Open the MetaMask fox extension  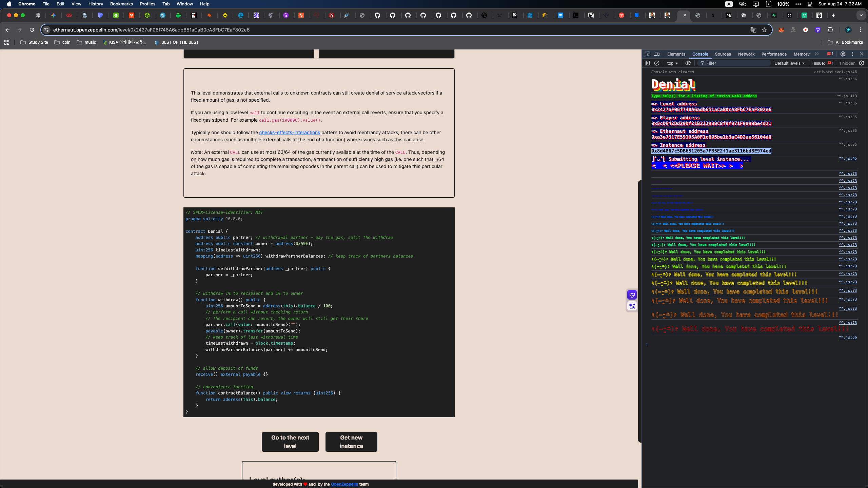[781, 30]
